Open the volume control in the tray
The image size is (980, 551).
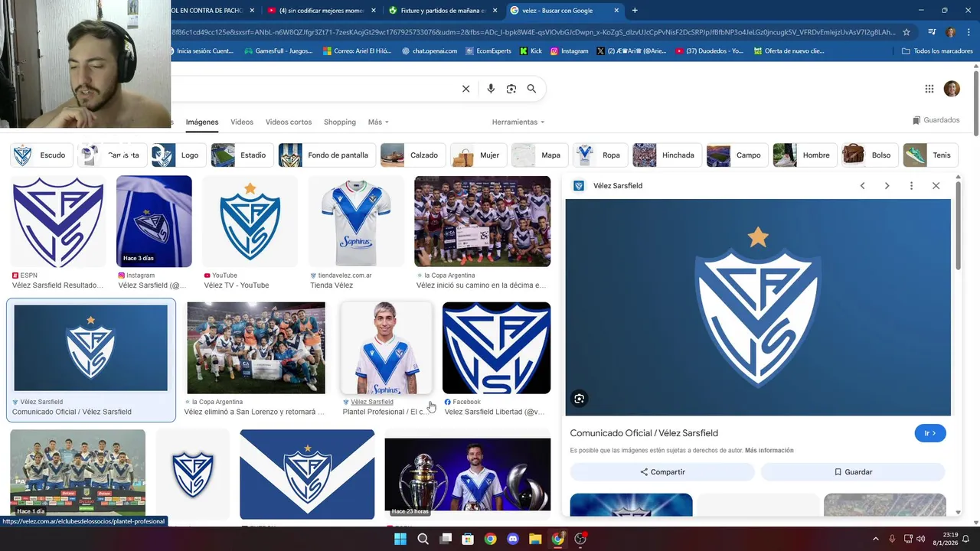[920, 539]
